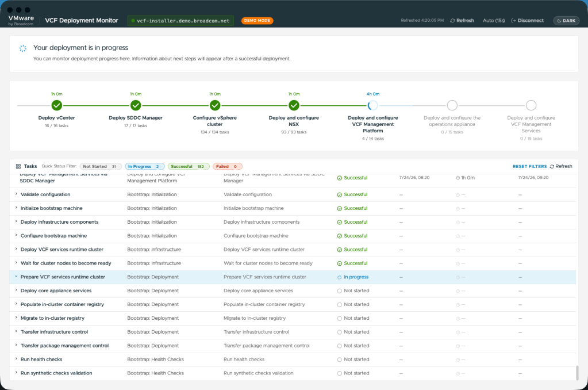This screenshot has width=588, height=390.
Task: Click Refresh in the Tasks panel
Action: click(561, 166)
